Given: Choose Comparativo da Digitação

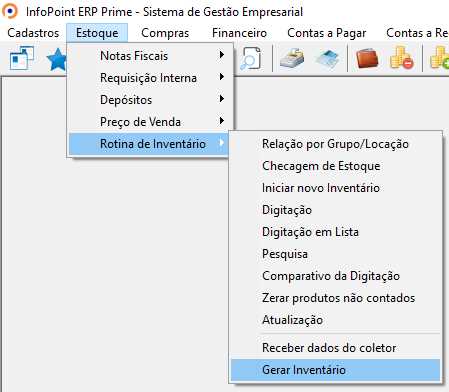Looking at the screenshot, I should [335, 276].
